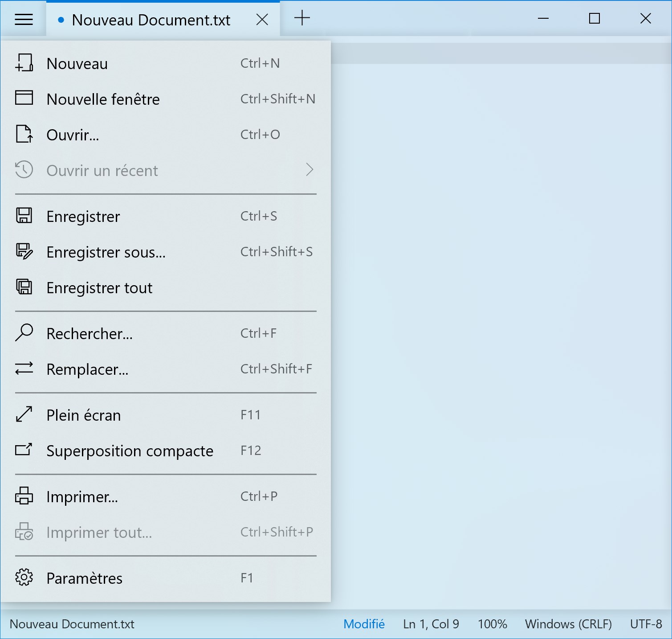
Task: Click the Plein écran diagonal arrow icon
Action: point(24,414)
